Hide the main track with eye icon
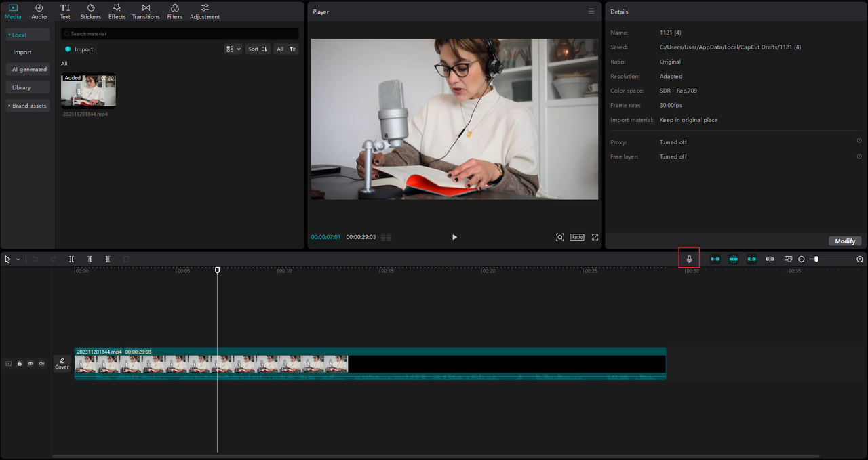868x460 pixels. pos(31,364)
